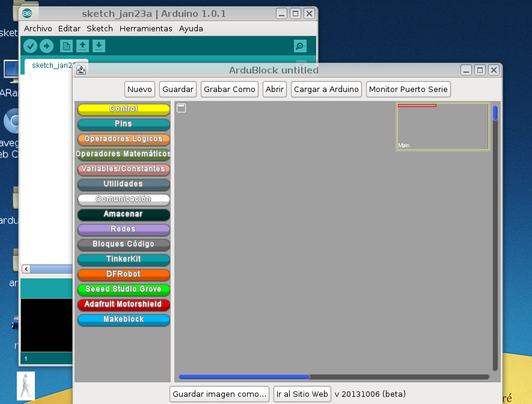Viewport: 532px width, 404px height.
Task: Expand the Variables/Constantes category
Action: (x=123, y=169)
